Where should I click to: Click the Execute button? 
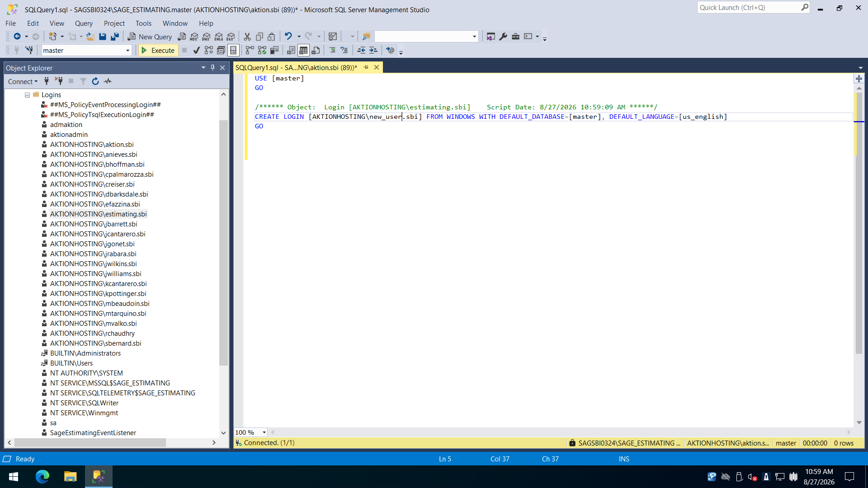coord(158,50)
